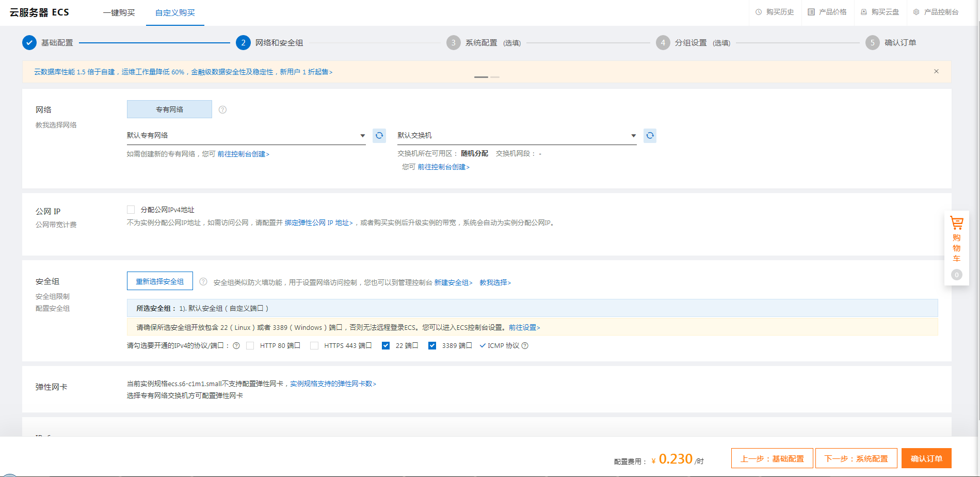This screenshot has height=477, width=980.
Task: Open 购买云盘 from the top bar
Action: 880,12
